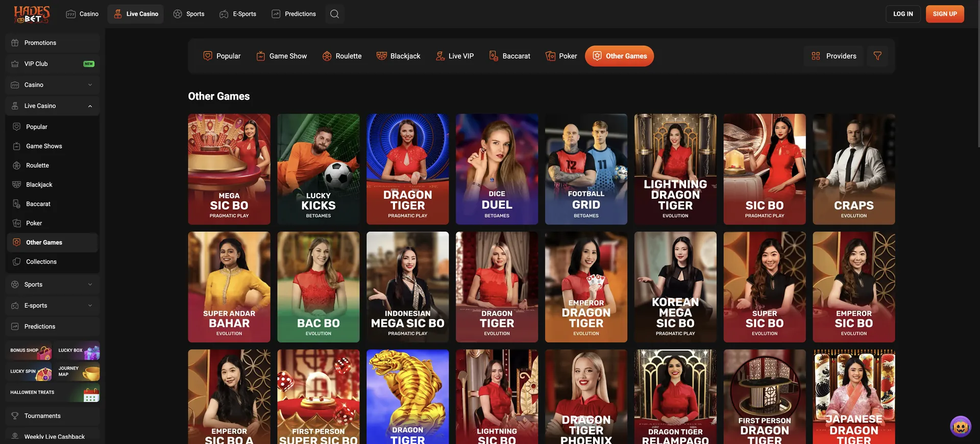980x444 pixels.
Task: Select Baccarat in the sidebar
Action: [x=53, y=204]
